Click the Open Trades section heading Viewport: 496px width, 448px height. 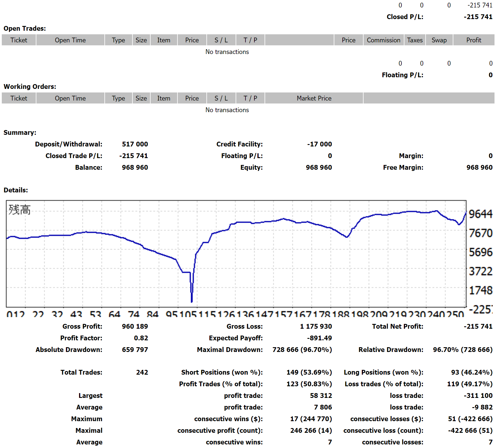pyautogui.click(x=25, y=28)
